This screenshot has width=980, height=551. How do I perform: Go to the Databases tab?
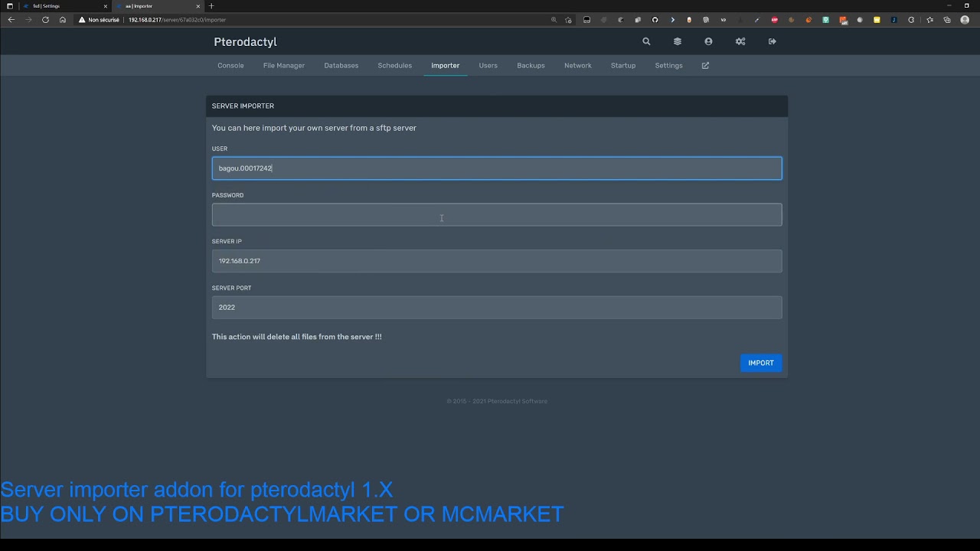tap(341, 66)
